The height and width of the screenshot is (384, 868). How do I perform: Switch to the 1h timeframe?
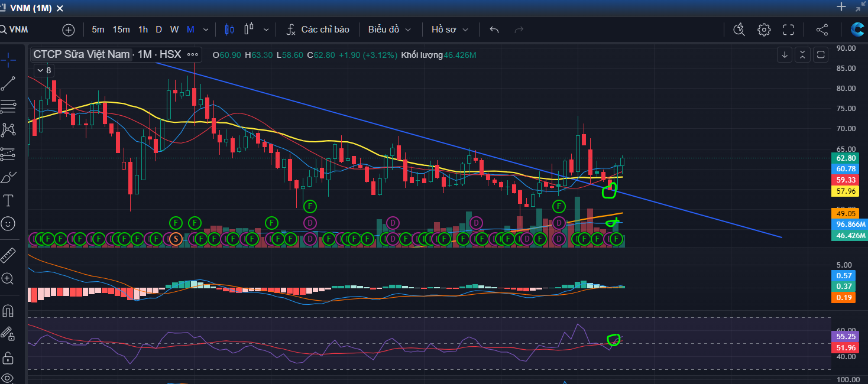pos(143,30)
